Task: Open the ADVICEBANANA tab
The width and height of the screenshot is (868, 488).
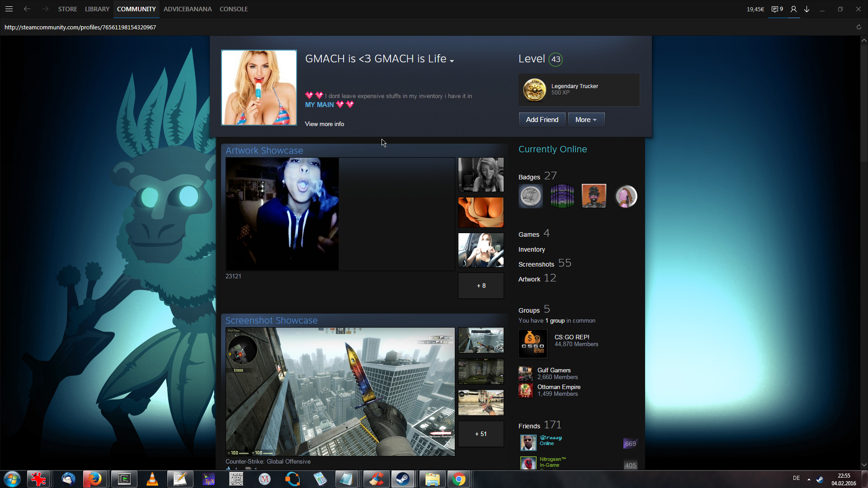Action: (x=188, y=9)
